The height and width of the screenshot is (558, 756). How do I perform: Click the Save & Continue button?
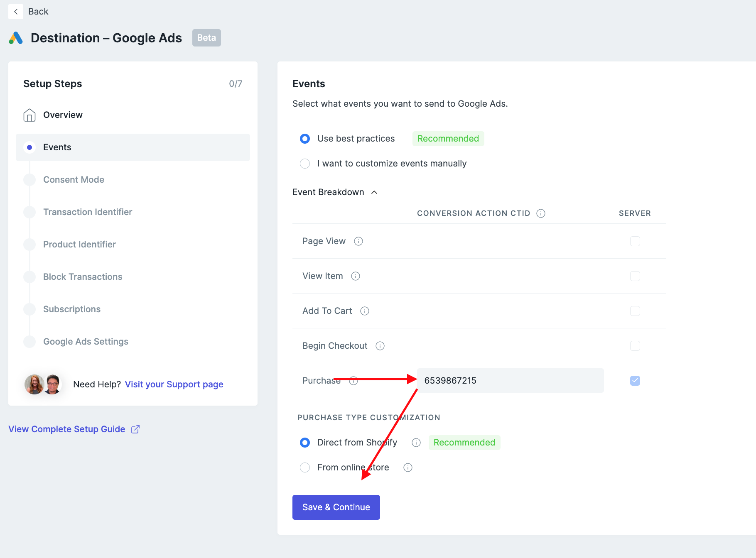tap(336, 507)
